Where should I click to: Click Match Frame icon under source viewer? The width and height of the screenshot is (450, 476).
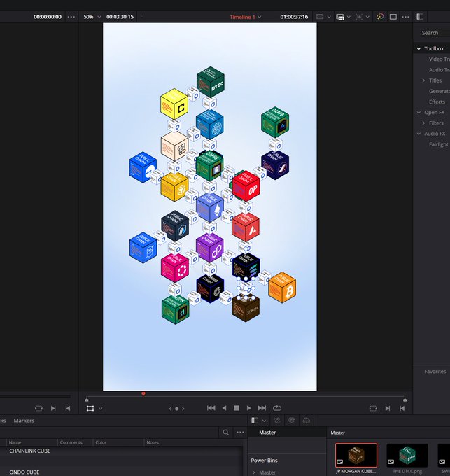(38, 408)
